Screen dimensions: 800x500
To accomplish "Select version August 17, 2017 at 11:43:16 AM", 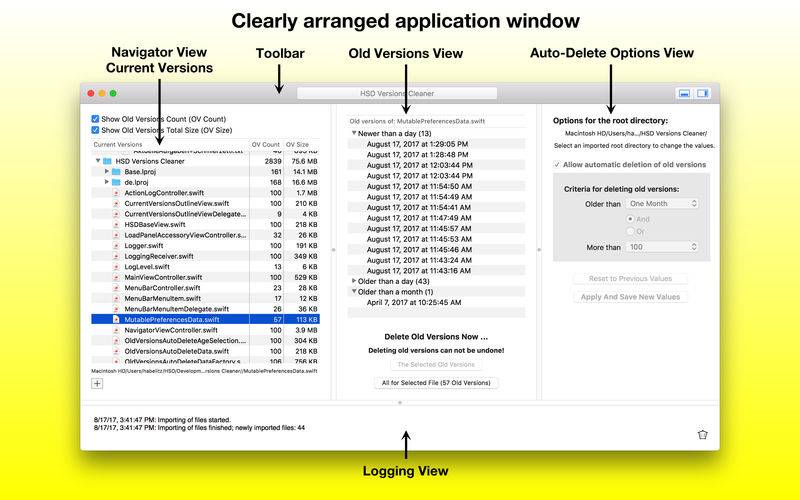I will (436, 271).
